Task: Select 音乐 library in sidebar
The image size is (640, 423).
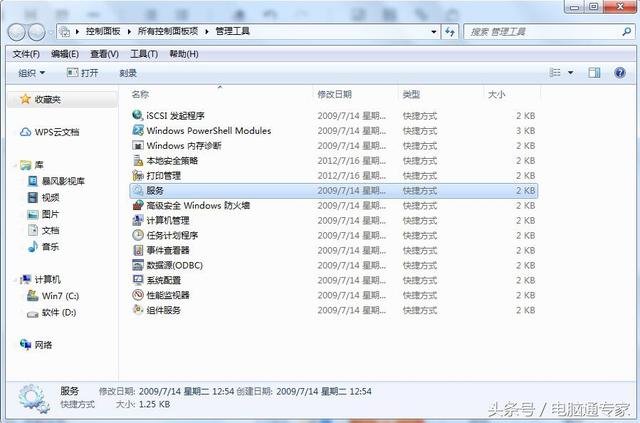Action: point(43,247)
